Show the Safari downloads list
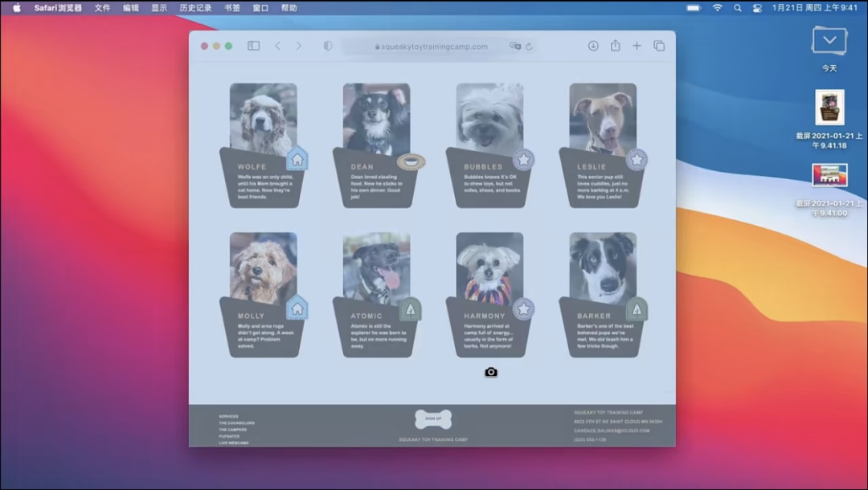This screenshot has height=490, width=868. [x=593, y=46]
